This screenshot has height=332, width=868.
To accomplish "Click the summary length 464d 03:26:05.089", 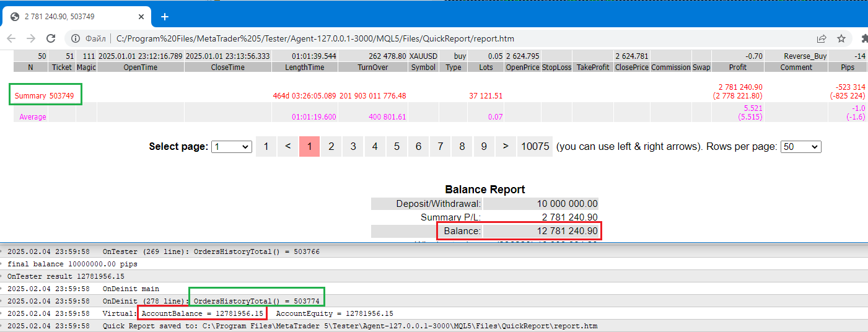I will tap(305, 95).
